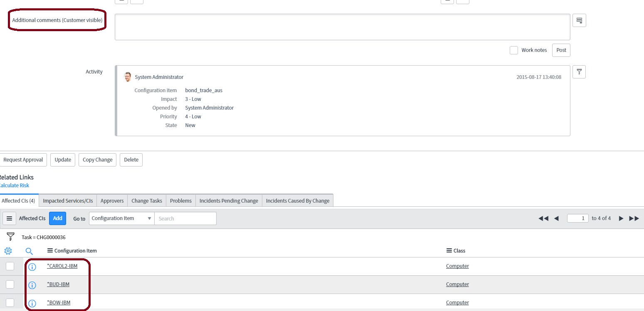Switch to the Approvers tab
This screenshot has width=644, height=311.
112,201
